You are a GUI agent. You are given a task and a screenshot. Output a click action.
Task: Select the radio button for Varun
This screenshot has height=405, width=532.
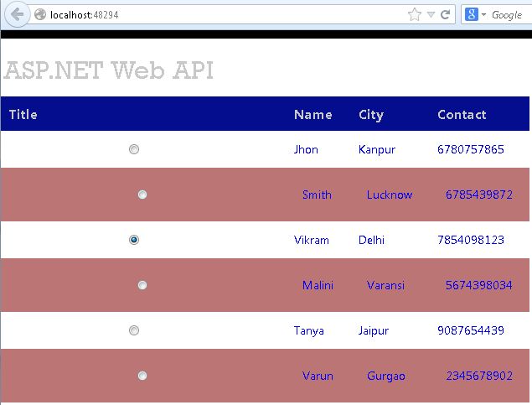pyautogui.click(x=142, y=376)
